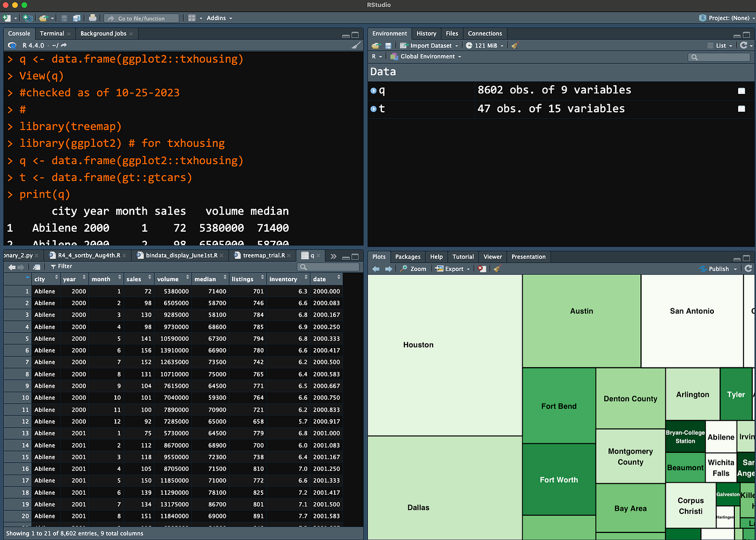
Task: Open the Addins dropdown
Action: click(219, 18)
